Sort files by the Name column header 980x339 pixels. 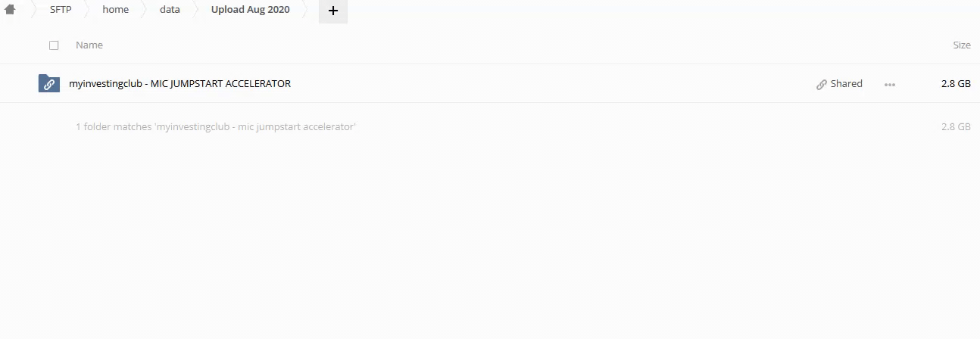89,45
